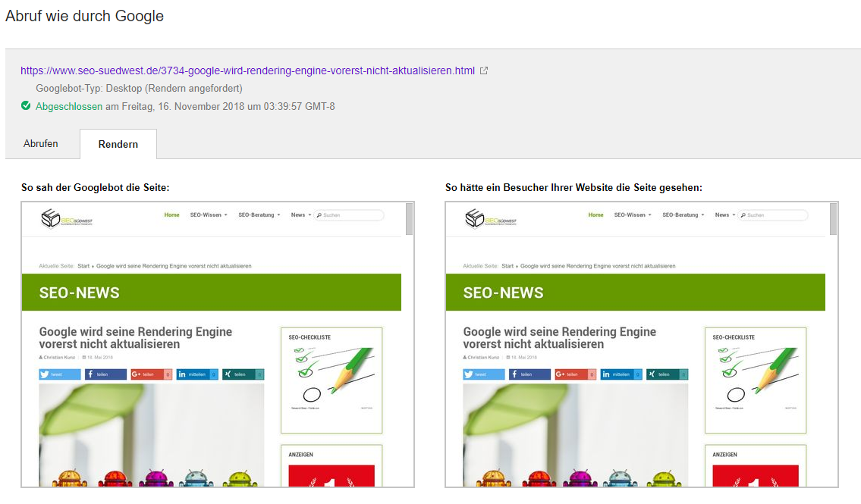The image size is (861, 504).
Task: Click the Abgeschlossen status text
Action: (69, 106)
